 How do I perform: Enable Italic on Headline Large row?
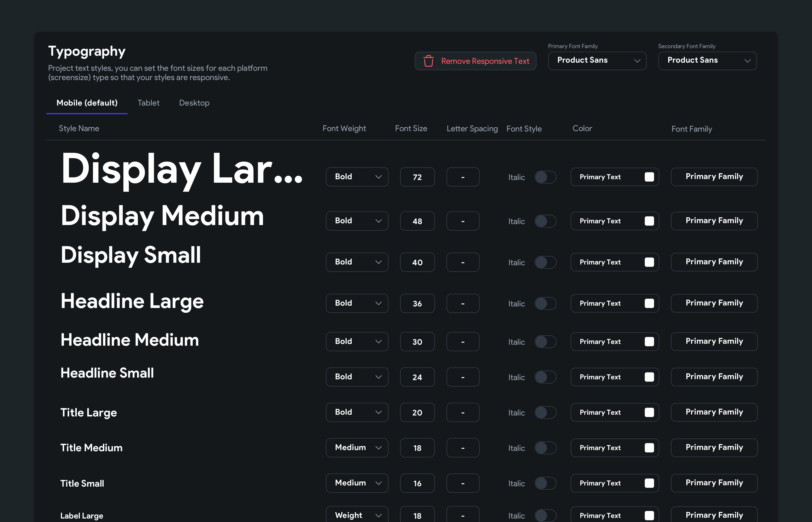(x=545, y=303)
